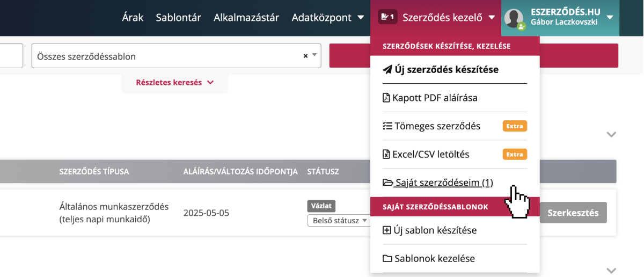The height and width of the screenshot is (277, 644).
Task: Click the folder icon for Sablonok kezelése
Action: click(387, 259)
